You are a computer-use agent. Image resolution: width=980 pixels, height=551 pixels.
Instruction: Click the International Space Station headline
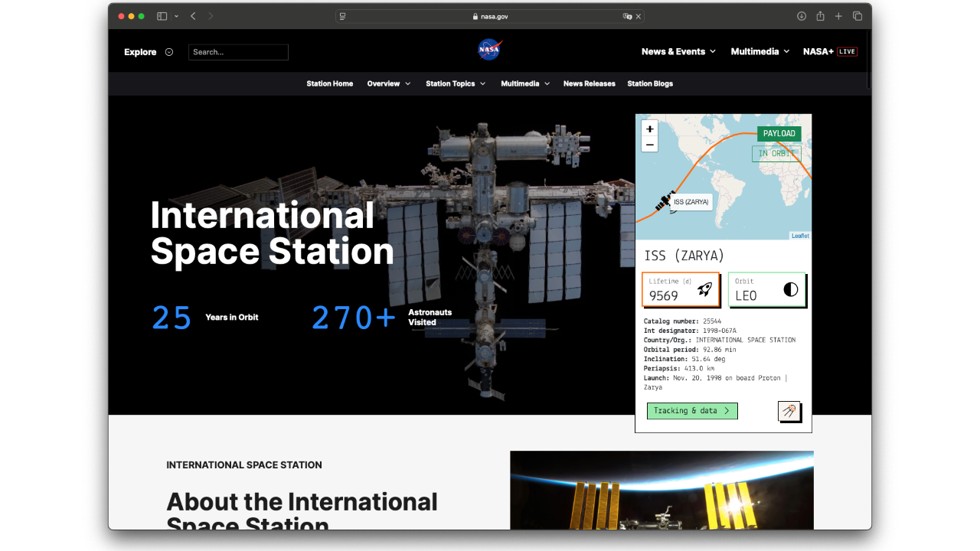point(272,233)
